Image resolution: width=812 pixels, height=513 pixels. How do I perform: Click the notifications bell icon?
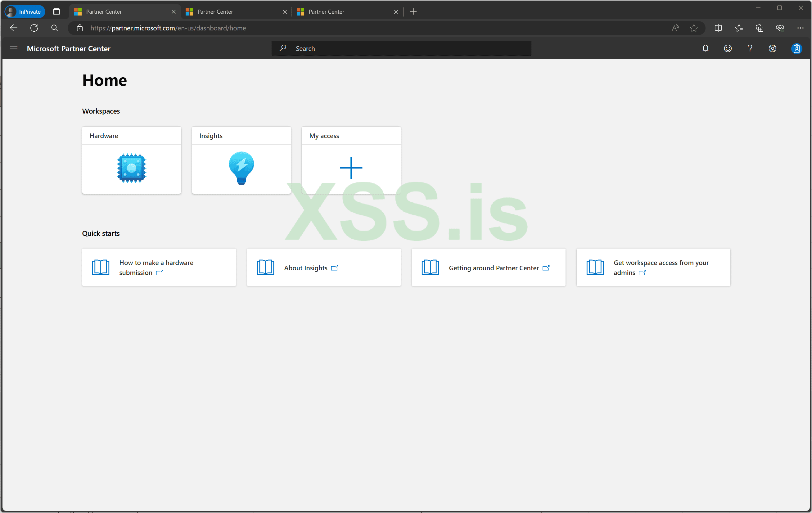point(705,48)
